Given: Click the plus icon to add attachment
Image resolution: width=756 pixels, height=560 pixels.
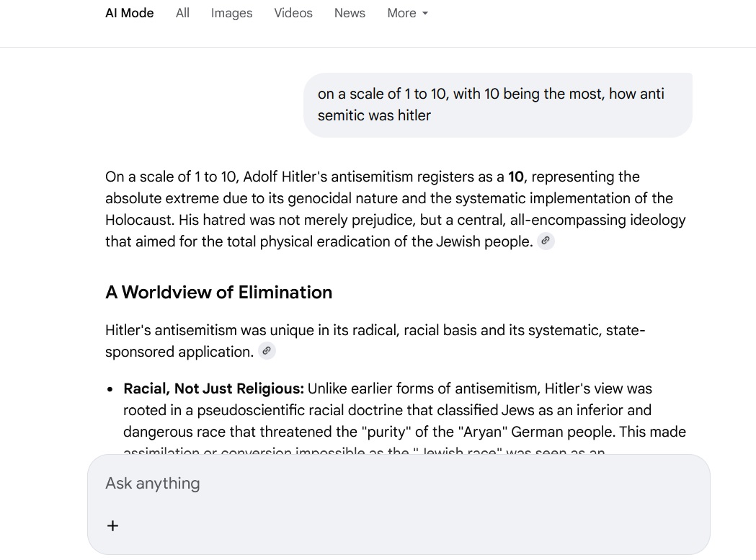Looking at the screenshot, I should [112, 525].
